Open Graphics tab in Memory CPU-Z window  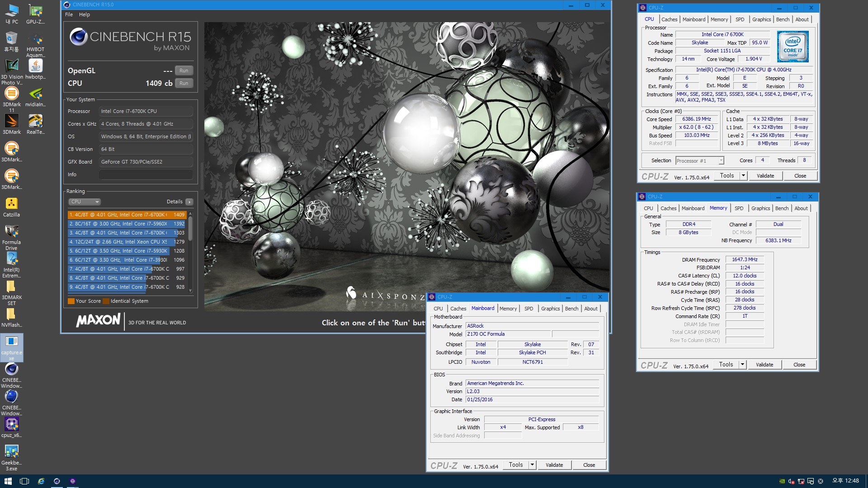point(760,208)
